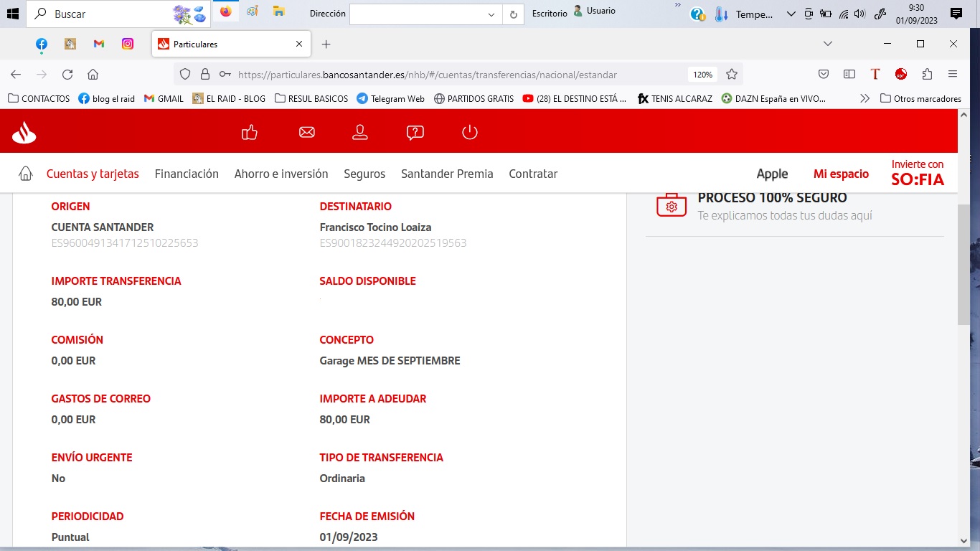Image resolution: width=980 pixels, height=551 pixels.
Task: Close the Particulares tab
Action: [x=299, y=44]
